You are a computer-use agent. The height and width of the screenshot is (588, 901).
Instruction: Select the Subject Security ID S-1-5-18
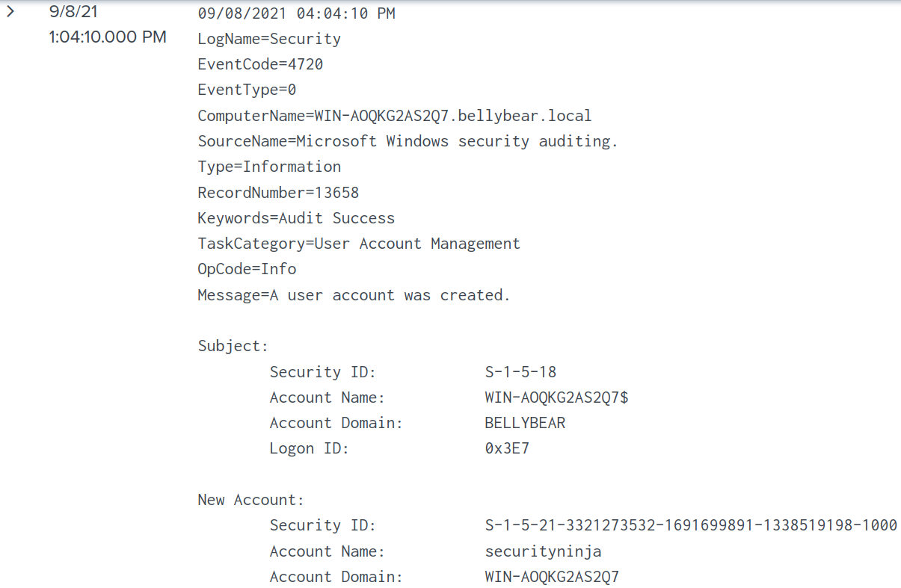(x=520, y=372)
